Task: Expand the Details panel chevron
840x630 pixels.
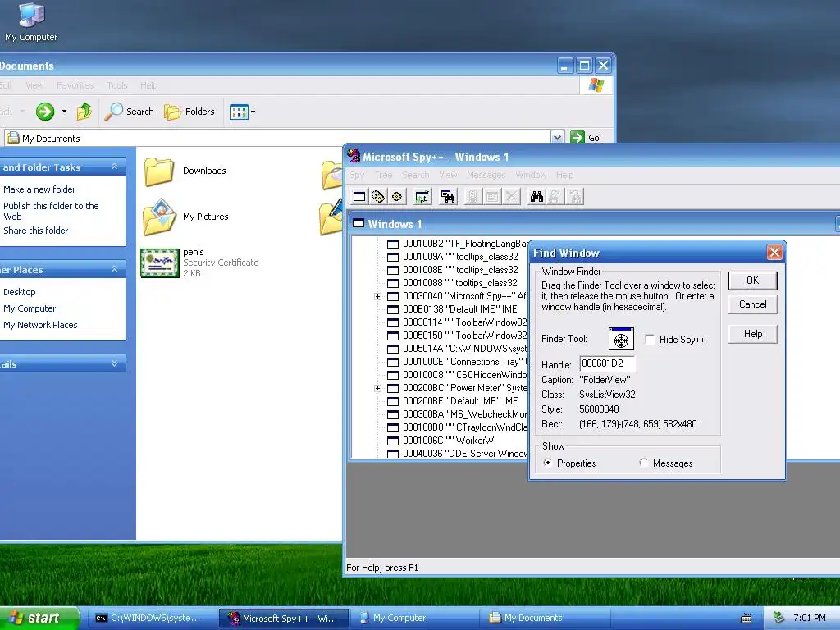Action: pos(114,363)
